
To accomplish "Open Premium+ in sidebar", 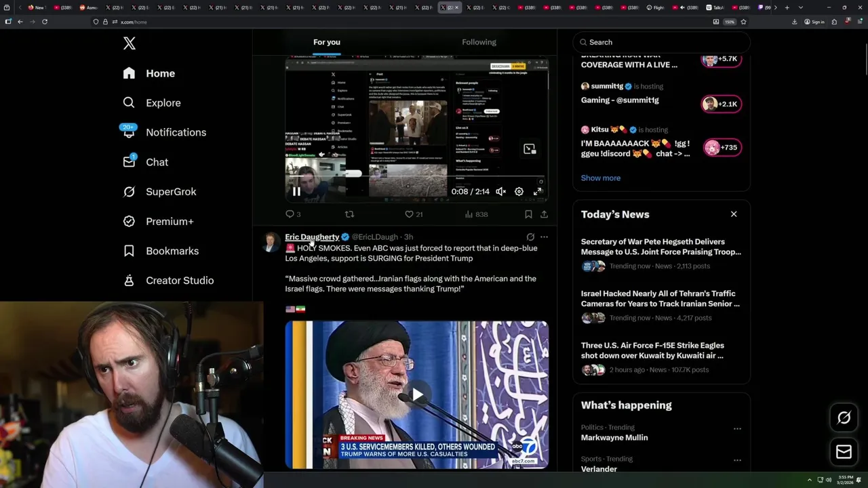I will (159, 221).
